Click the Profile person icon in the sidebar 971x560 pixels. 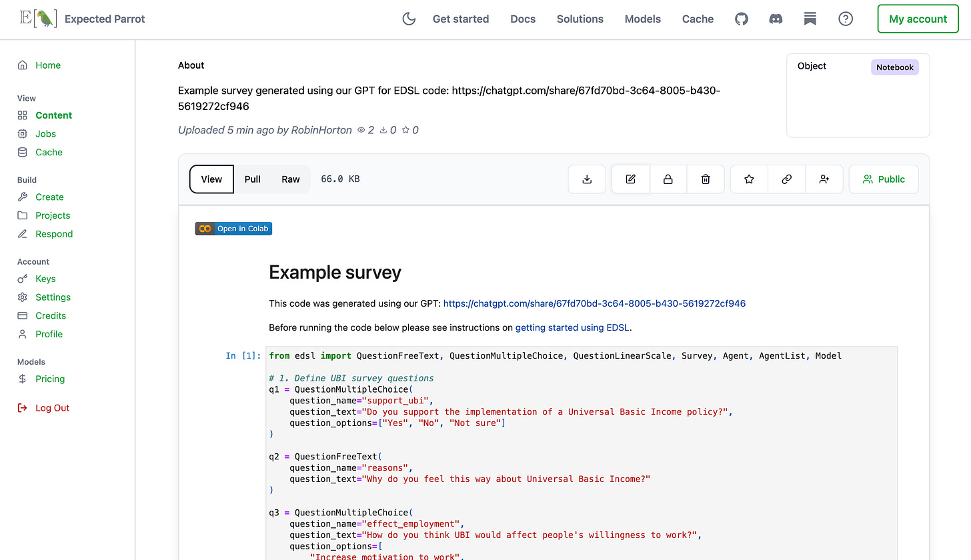pyautogui.click(x=23, y=335)
